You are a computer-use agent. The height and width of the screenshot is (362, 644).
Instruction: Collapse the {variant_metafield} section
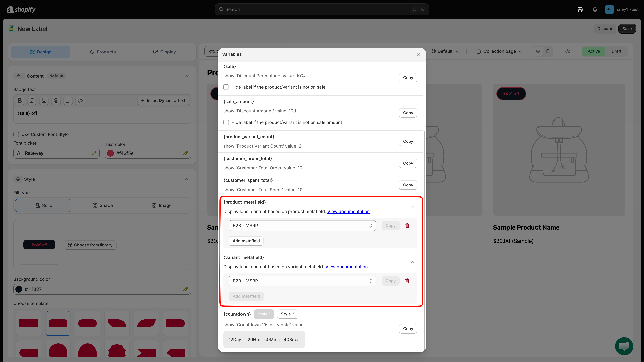(413, 262)
